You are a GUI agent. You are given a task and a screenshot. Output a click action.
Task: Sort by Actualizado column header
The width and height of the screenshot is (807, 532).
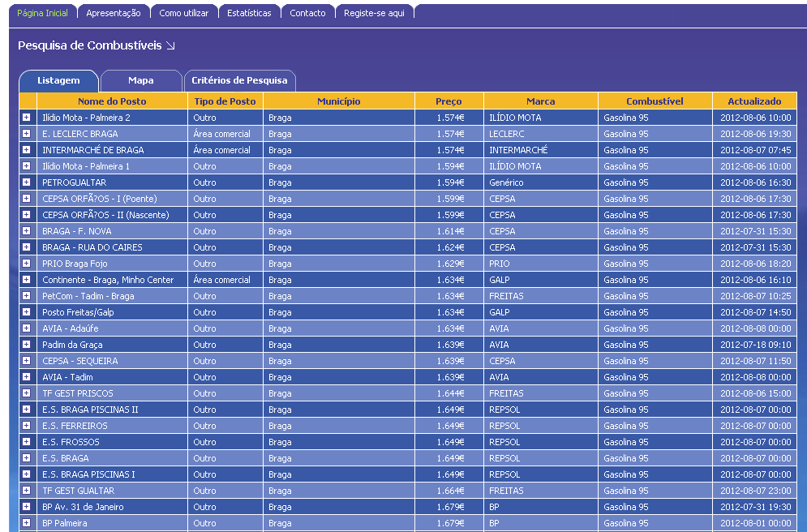click(754, 101)
